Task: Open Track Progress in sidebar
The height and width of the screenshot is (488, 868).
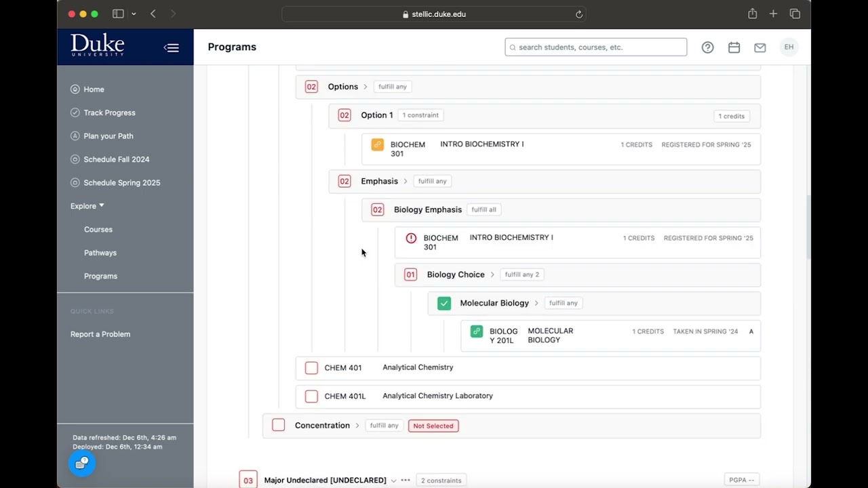Action: pyautogui.click(x=109, y=113)
